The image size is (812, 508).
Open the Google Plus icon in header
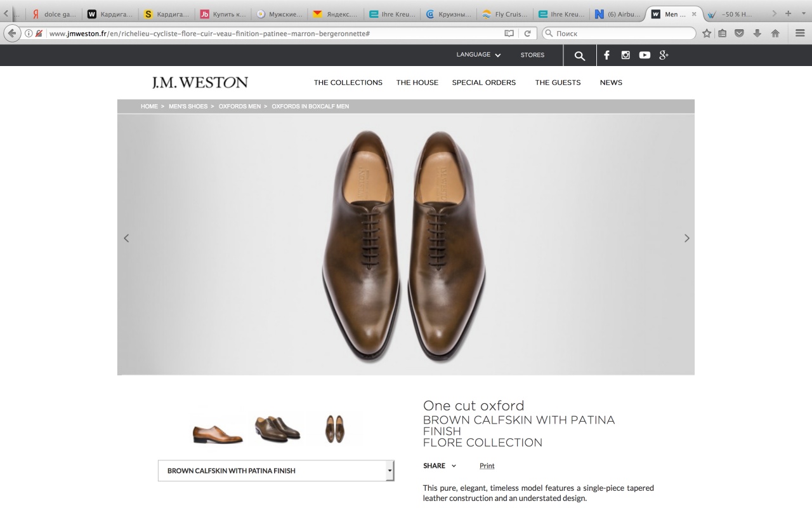pos(664,55)
